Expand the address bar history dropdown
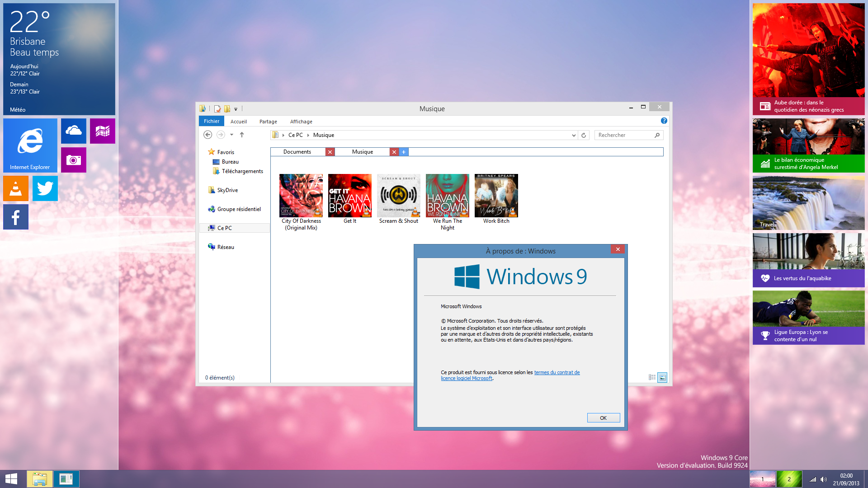Viewport: 868px width, 488px height. coord(573,135)
